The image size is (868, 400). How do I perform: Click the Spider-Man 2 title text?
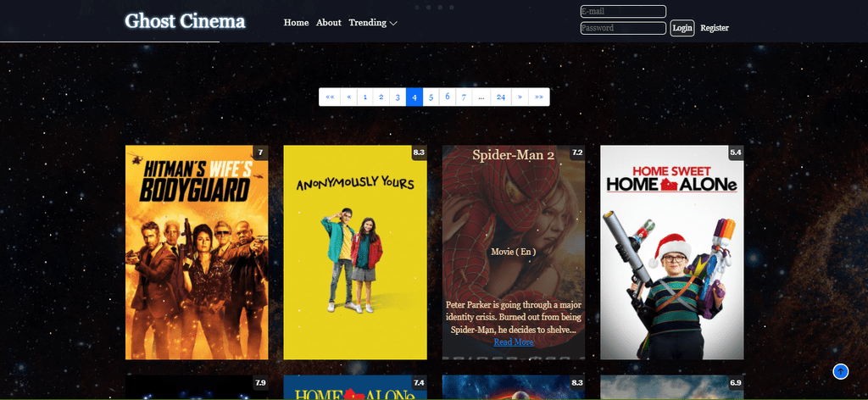(513, 155)
